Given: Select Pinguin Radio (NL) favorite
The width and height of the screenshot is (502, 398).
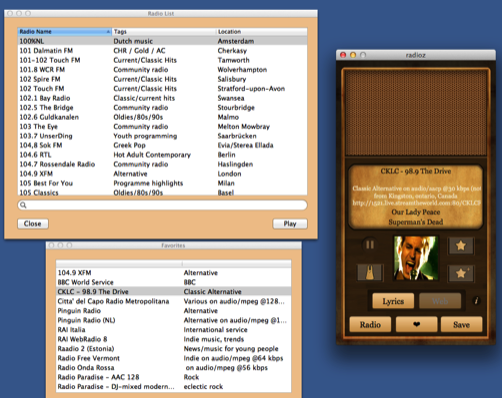Looking at the screenshot, I should pyautogui.click(x=173, y=320).
